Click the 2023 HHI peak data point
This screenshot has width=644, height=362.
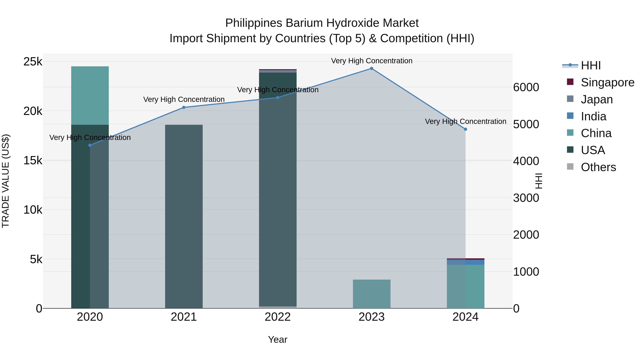[372, 68]
